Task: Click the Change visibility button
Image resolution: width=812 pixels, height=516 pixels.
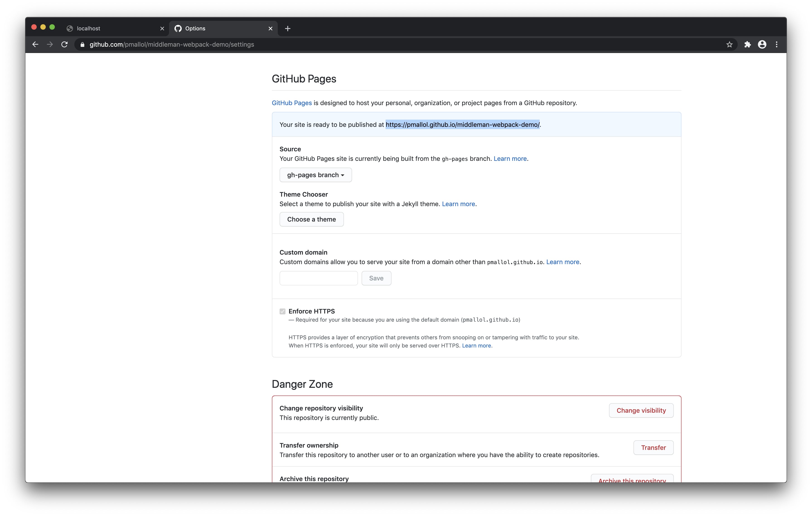Action: [x=641, y=410]
